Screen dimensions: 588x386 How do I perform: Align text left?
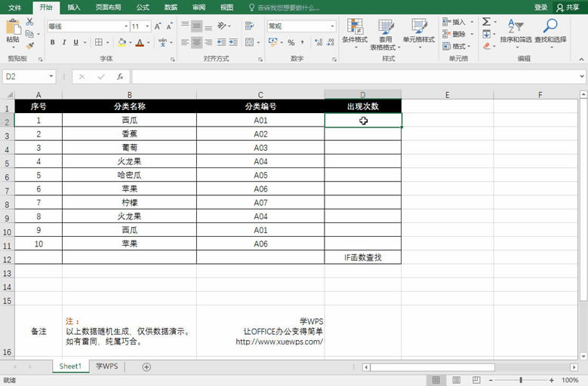(x=185, y=42)
